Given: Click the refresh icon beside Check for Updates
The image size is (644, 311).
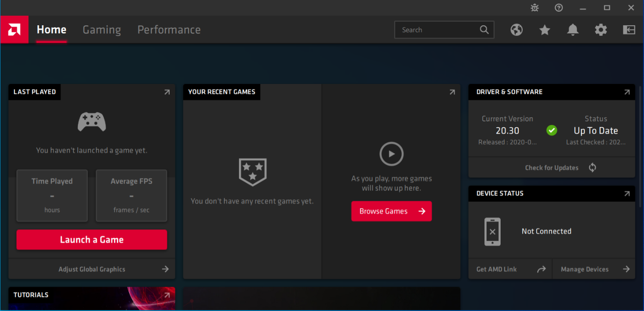Looking at the screenshot, I should [x=593, y=167].
